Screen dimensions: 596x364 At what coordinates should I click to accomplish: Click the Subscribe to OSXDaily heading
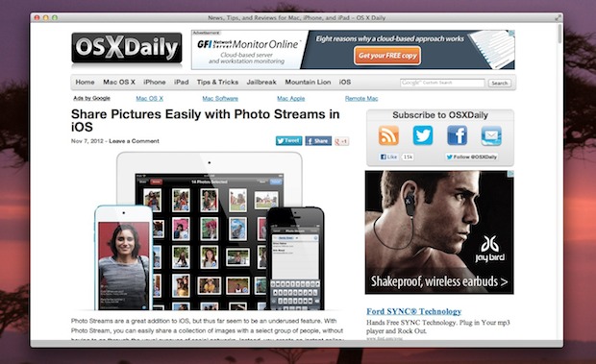coord(440,115)
